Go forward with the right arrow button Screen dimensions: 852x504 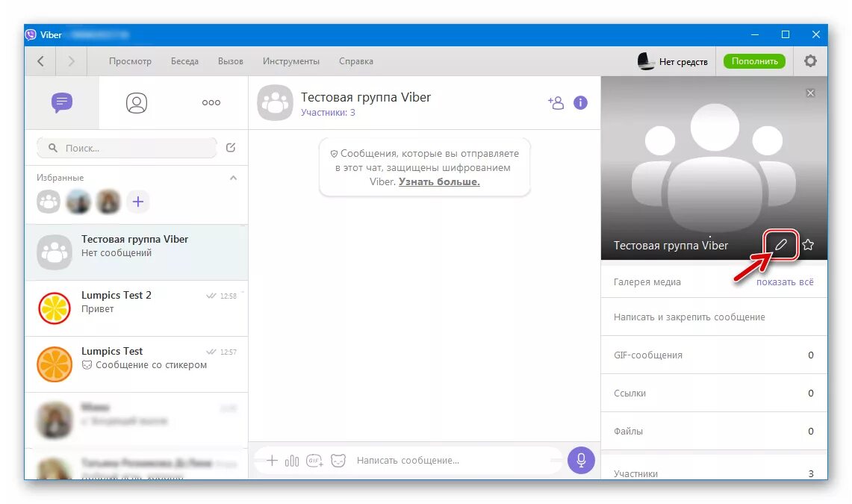tap(71, 60)
